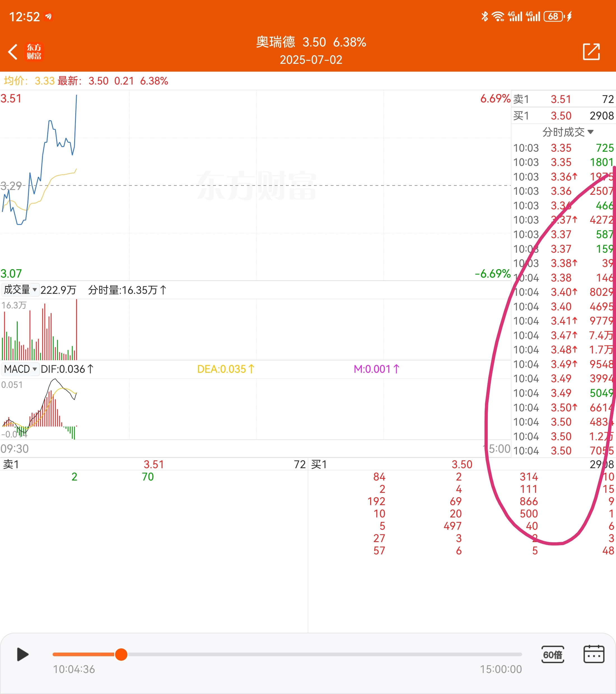Image resolution: width=616 pixels, height=694 pixels.
Task: Tap the date 2025-07-02 in header
Action: point(311,60)
